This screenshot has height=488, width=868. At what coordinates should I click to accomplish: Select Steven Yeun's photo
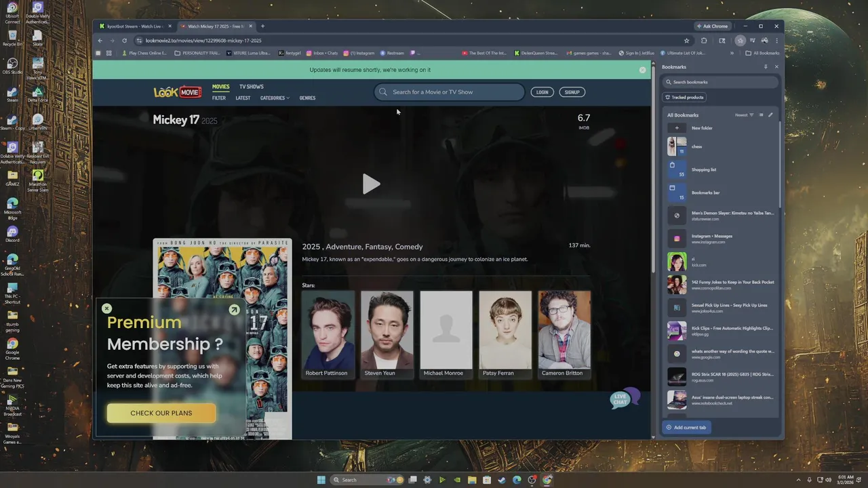[387, 329]
